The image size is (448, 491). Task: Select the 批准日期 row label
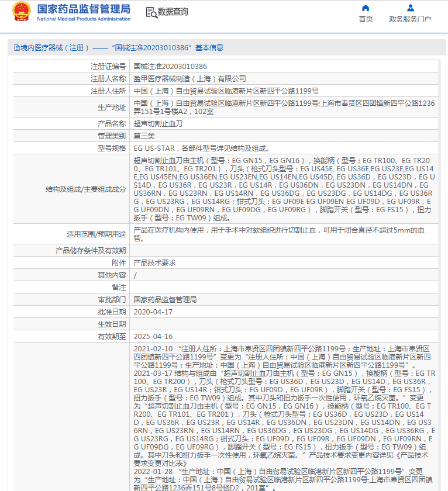point(112,312)
